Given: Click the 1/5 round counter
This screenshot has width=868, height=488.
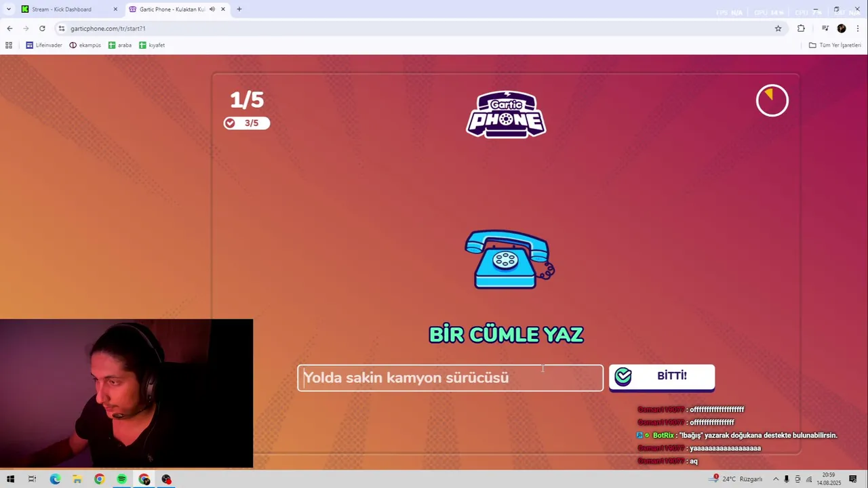Looking at the screenshot, I should 247,100.
